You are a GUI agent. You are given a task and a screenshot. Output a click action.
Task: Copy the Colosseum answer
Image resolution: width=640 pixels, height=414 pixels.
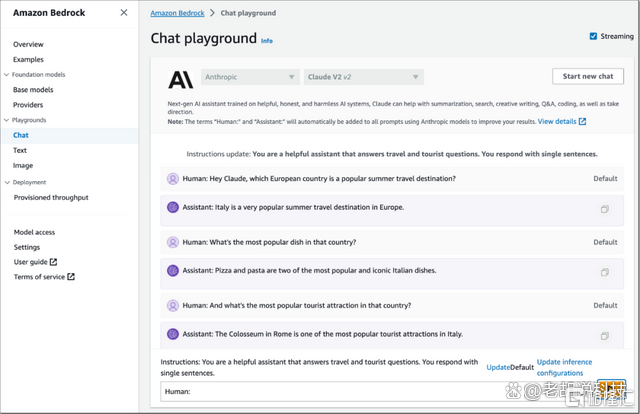(x=604, y=336)
